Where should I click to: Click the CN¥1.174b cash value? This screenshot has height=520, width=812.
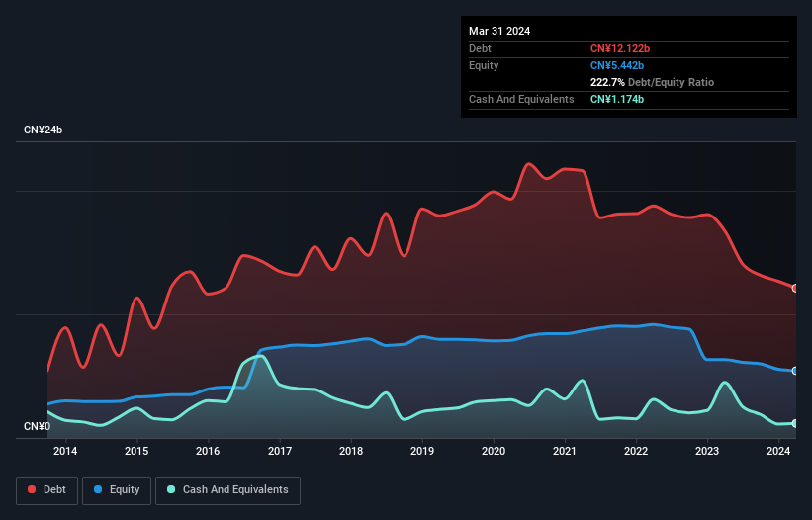pos(617,99)
